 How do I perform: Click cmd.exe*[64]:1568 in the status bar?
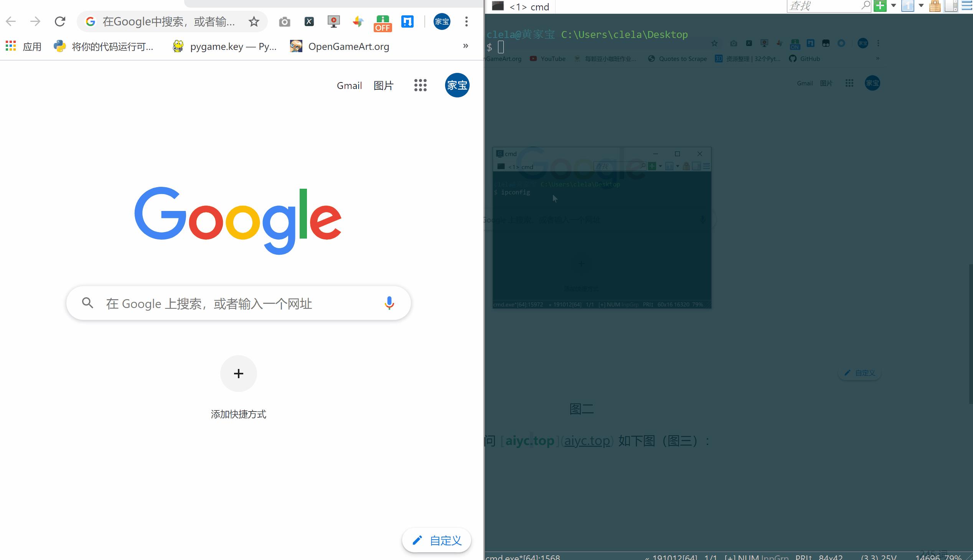click(x=523, y=557)
